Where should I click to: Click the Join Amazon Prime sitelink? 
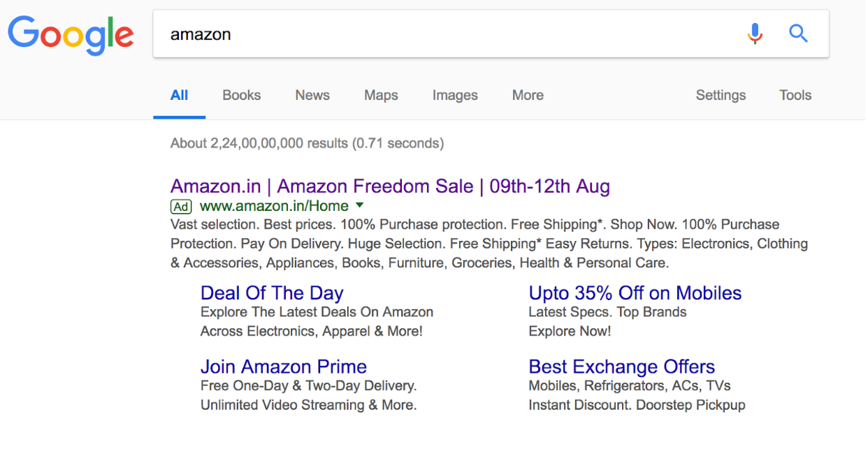point(284,367)
